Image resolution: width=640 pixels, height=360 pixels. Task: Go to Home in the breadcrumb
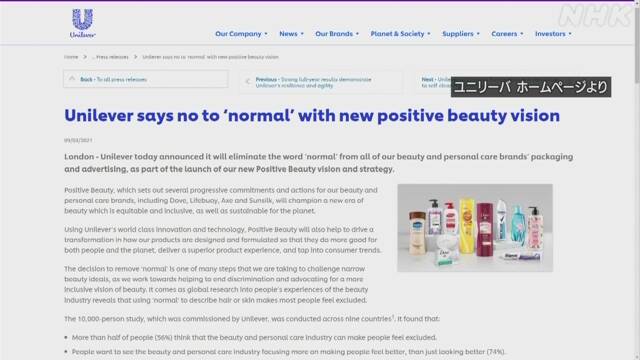click(71, 57)
